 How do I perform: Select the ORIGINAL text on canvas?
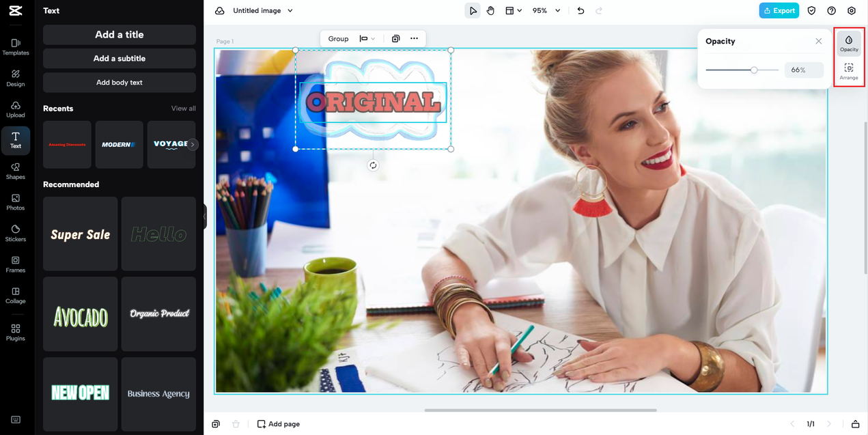[x=373, y=102]
